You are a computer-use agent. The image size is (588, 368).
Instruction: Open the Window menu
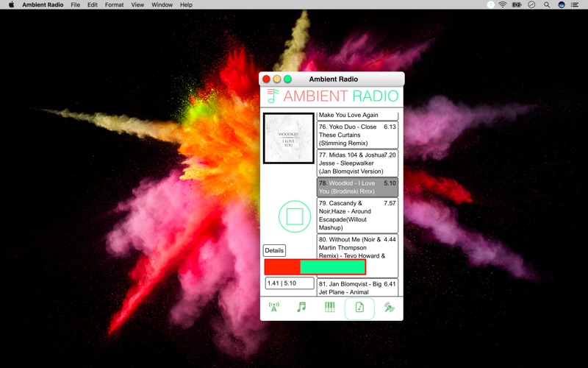162,4
